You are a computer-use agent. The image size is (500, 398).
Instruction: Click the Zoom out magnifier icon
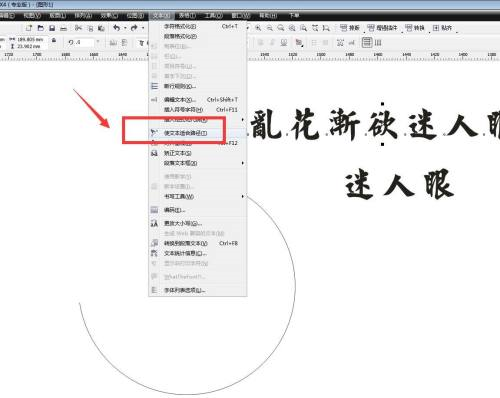[269, 28]
